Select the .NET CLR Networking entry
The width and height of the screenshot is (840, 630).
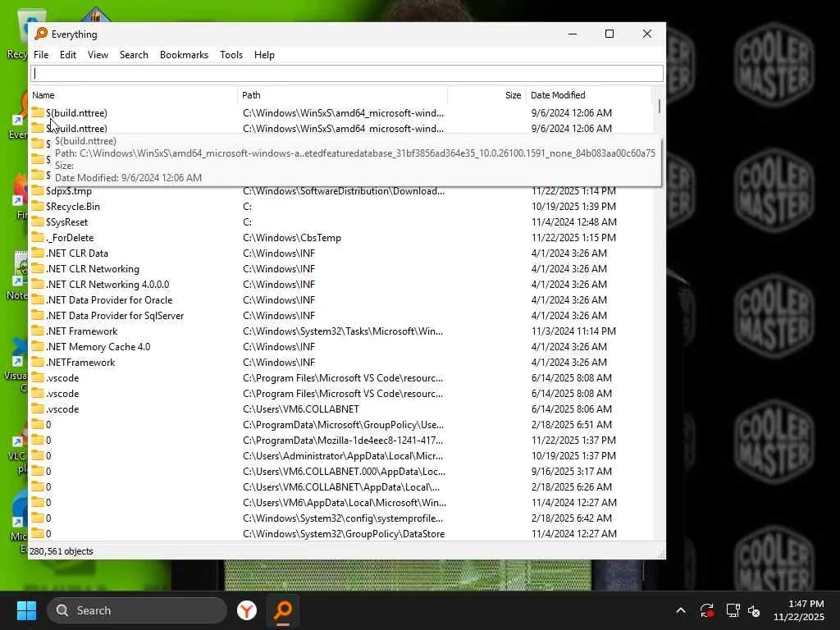tap(93, 268)
